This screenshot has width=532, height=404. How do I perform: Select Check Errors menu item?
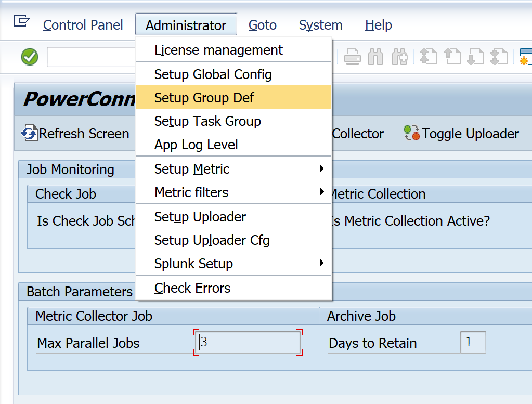(x=192, y=288)
